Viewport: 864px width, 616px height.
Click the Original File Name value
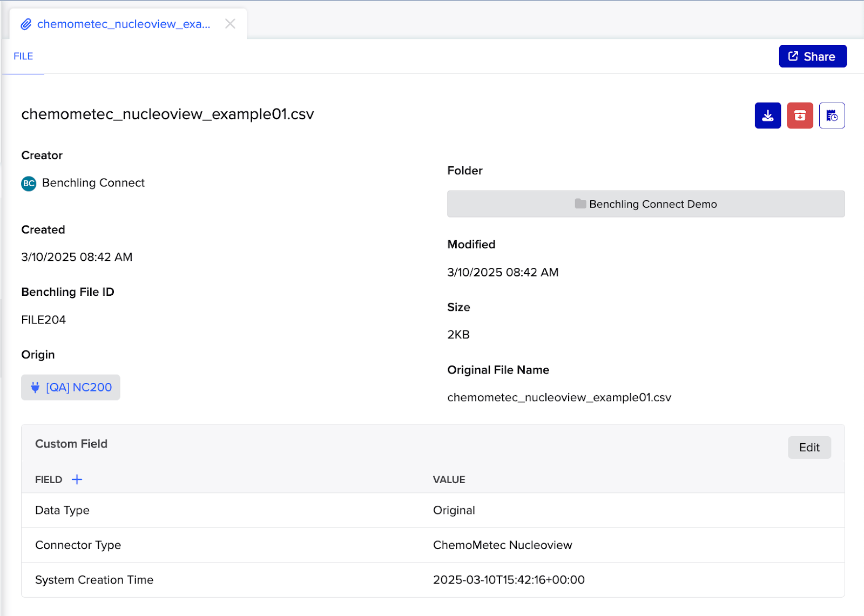tap(559, 398)
